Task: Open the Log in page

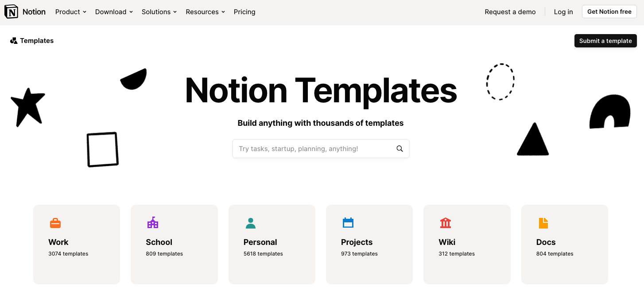Action: point(563,12)
